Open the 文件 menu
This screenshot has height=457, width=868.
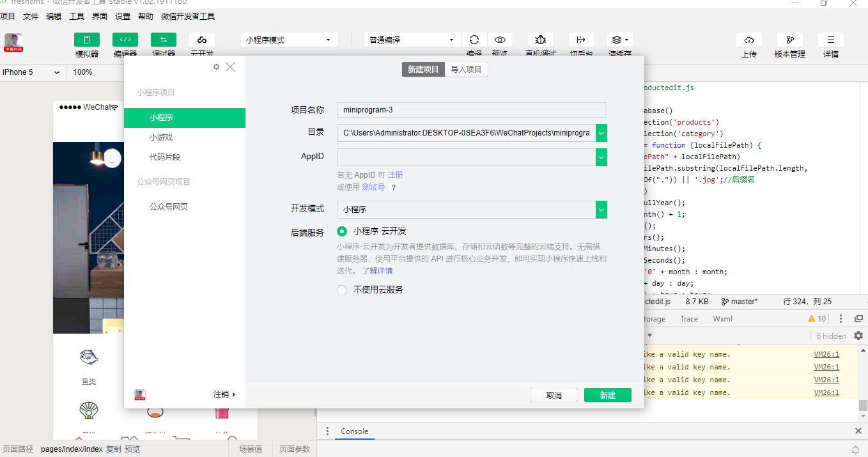[x=31, y=17]
